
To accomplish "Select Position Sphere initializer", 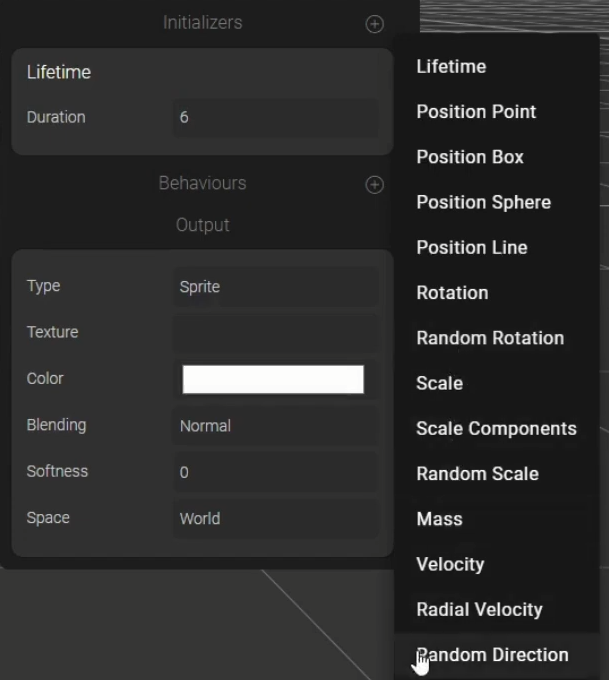I will click(x=483, y=202).
